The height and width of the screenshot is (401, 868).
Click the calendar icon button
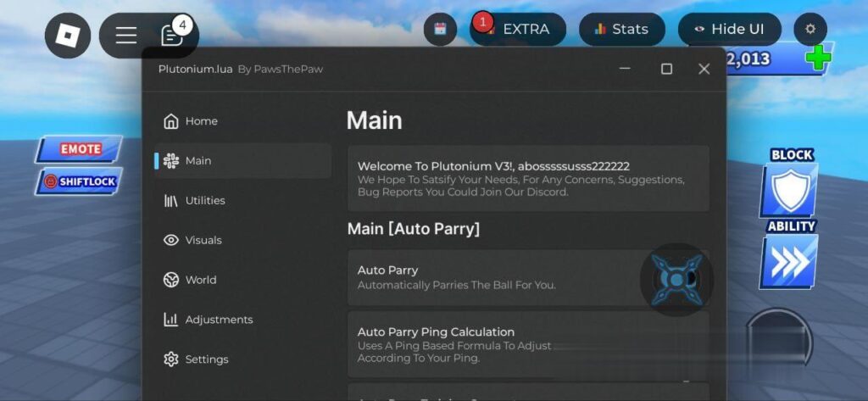440,29
